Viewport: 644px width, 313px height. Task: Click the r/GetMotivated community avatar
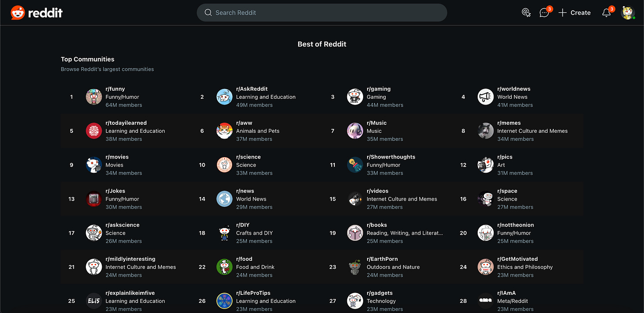tap(486, 267)
